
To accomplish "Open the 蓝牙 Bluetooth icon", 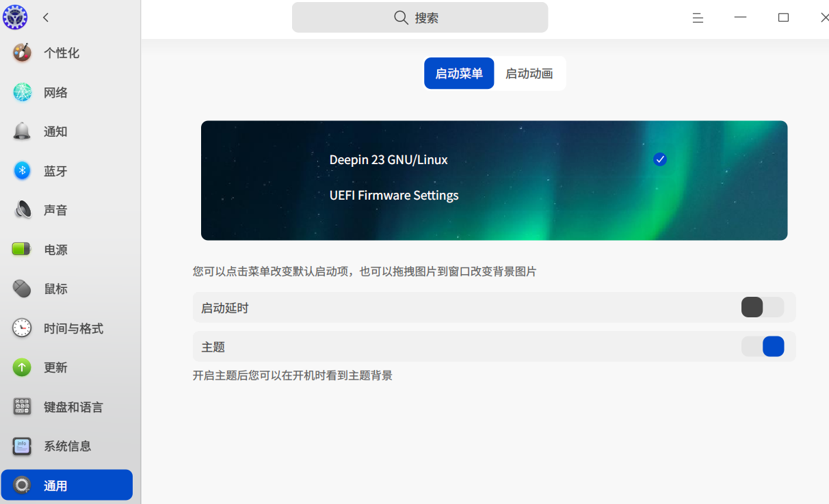I will 23,171.
